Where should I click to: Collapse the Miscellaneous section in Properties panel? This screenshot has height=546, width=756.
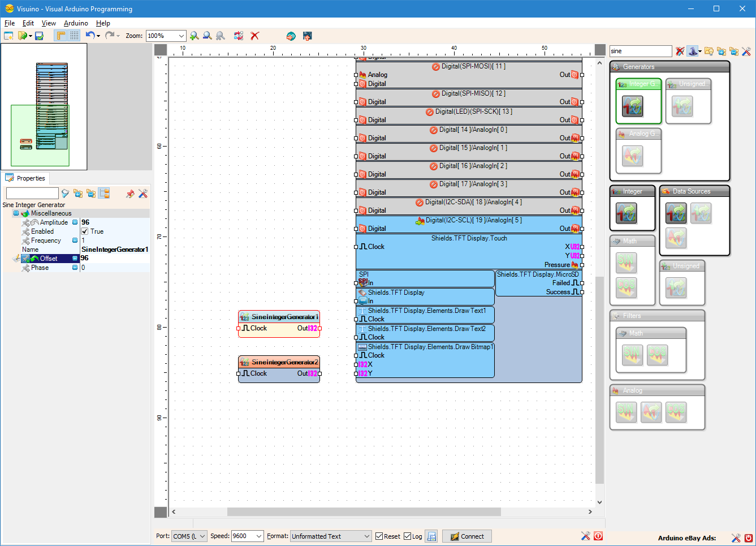(16, 213)
